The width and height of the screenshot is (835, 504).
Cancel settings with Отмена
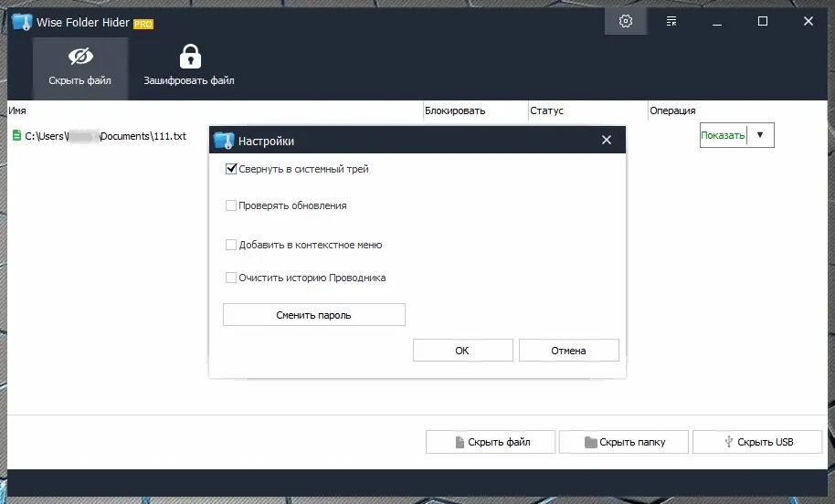(569, 351)
